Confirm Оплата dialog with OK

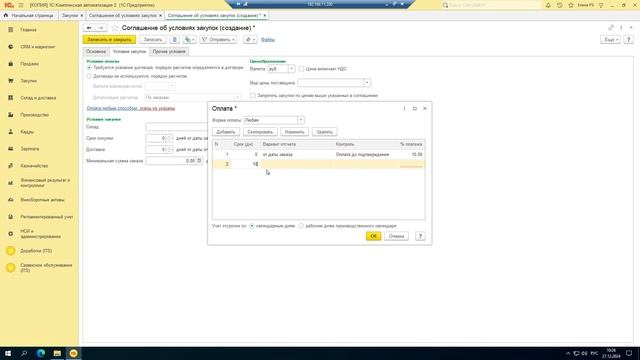pyautogui.click(x=373, y=236)
